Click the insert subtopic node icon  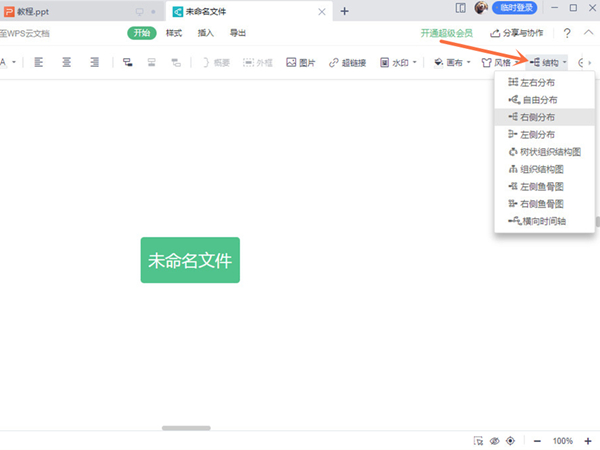(x=127, y=62)
